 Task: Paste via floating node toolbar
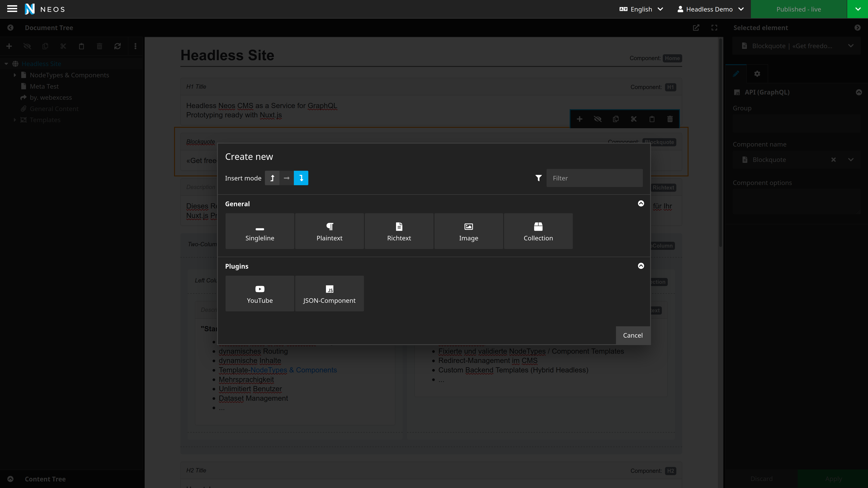pos(652,119)
